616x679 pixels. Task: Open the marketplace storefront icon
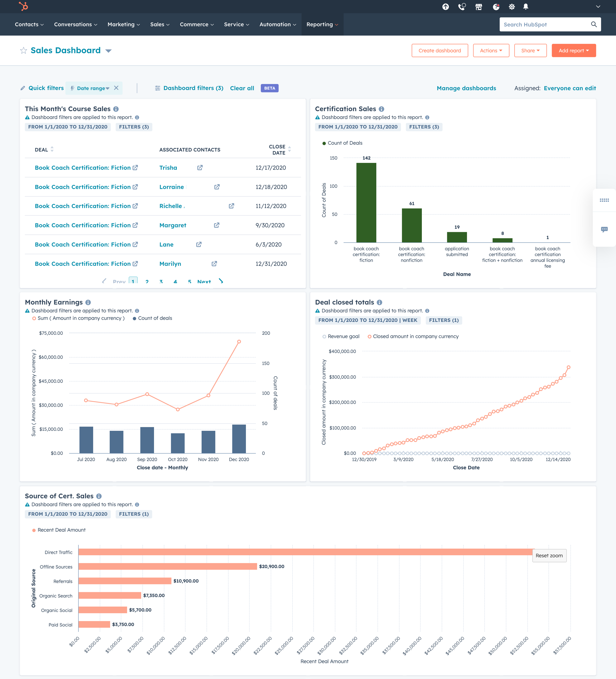point(479,7)
